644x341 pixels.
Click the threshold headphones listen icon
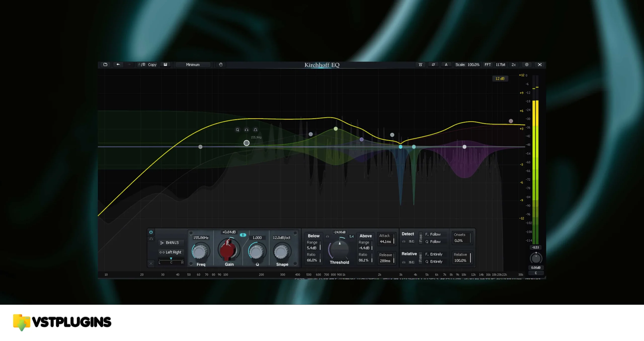coord(327,236)
